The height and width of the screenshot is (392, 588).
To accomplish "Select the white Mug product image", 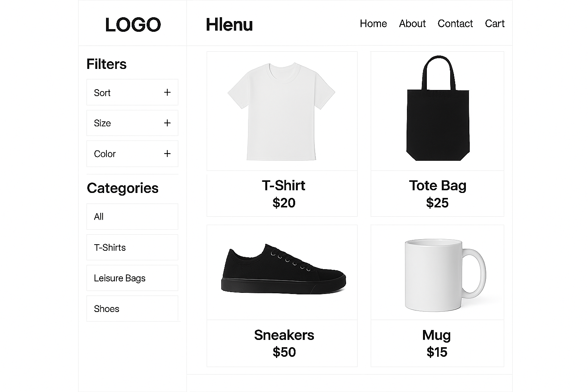I will click(x=444, y=274).
